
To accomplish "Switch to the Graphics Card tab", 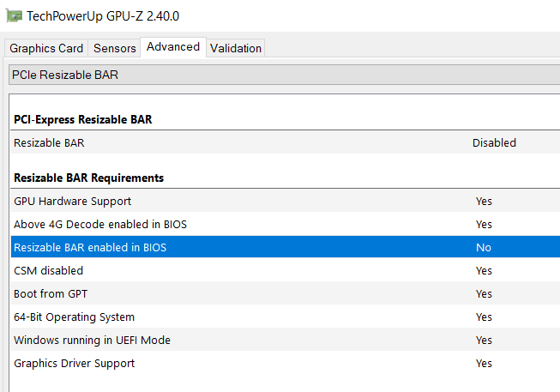I will pos(46,48).
